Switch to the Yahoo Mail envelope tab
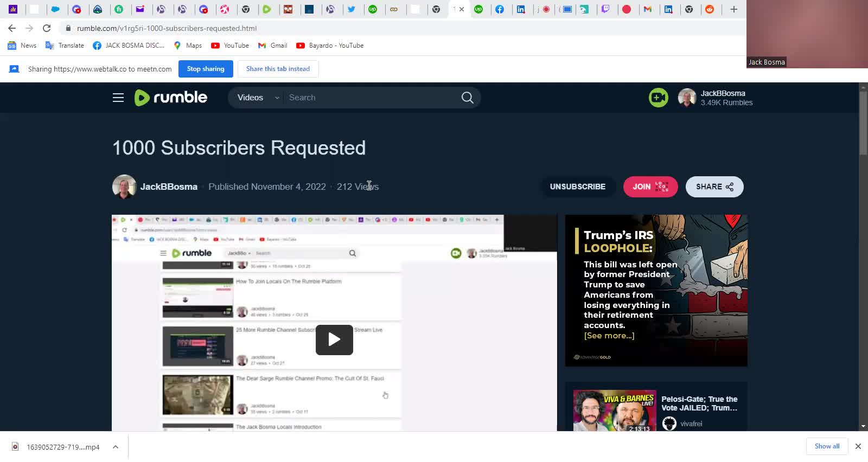 tap(140, 9)
